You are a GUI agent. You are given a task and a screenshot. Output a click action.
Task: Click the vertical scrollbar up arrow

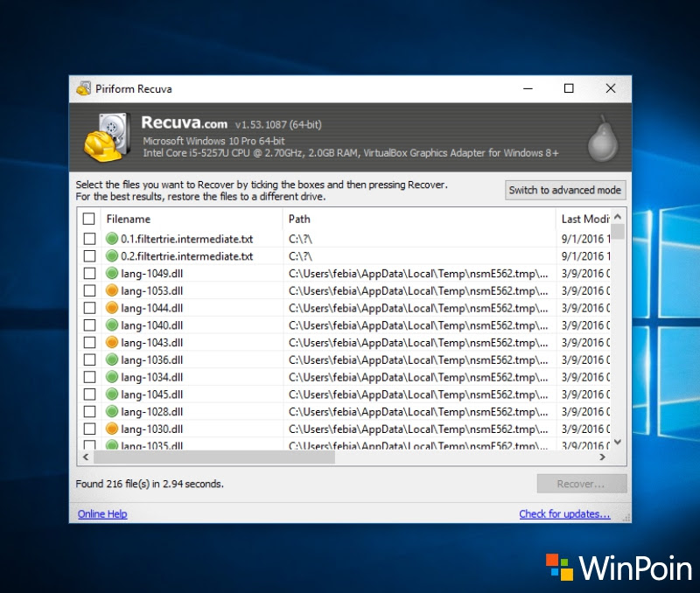pos(618,217)
